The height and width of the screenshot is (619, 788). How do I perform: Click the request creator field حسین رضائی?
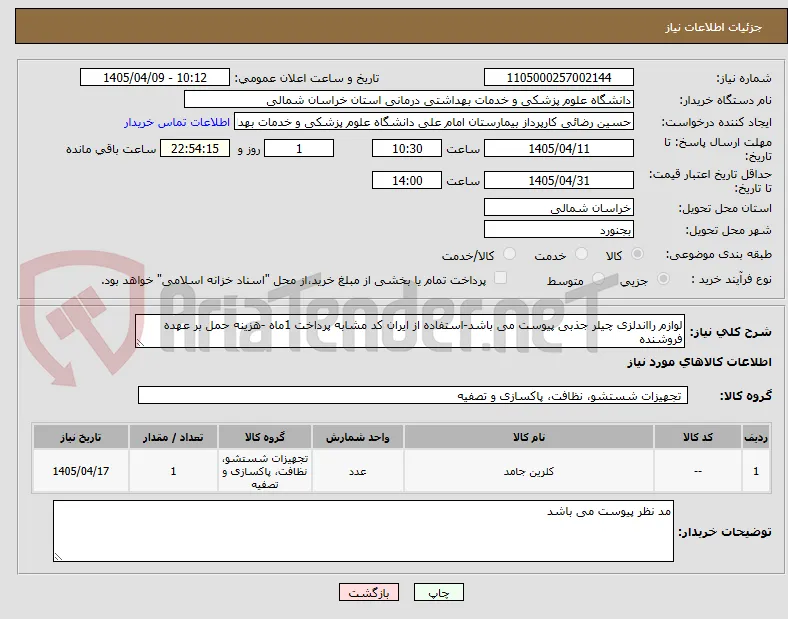point(434,122)
